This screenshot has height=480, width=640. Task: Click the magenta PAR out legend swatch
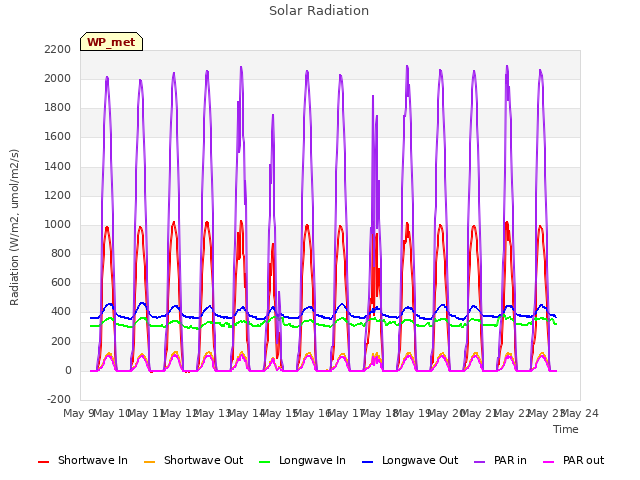[x=549, y=462]
